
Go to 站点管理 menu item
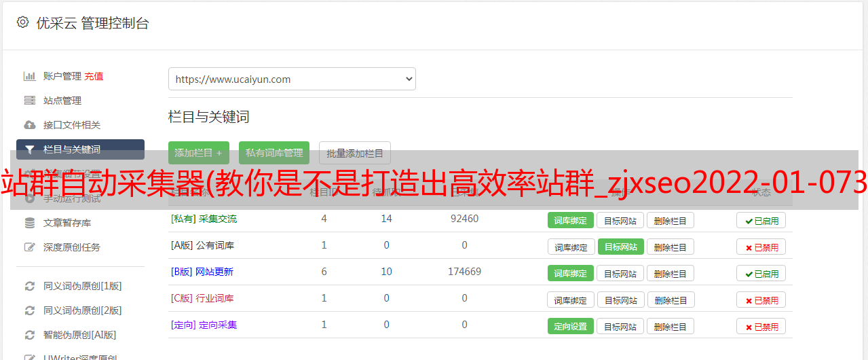click(62, 101)
